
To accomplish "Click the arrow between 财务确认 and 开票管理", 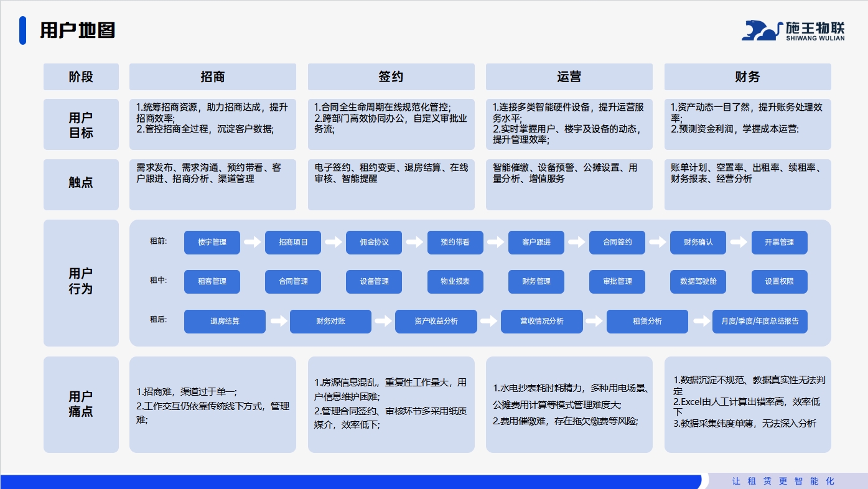I will click(739, 242).
